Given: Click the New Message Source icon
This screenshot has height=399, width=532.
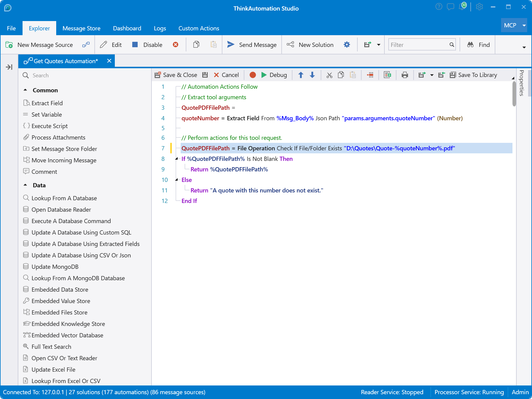Looking at the screenshot, I should pyautogui.click(x=9, y=45).
